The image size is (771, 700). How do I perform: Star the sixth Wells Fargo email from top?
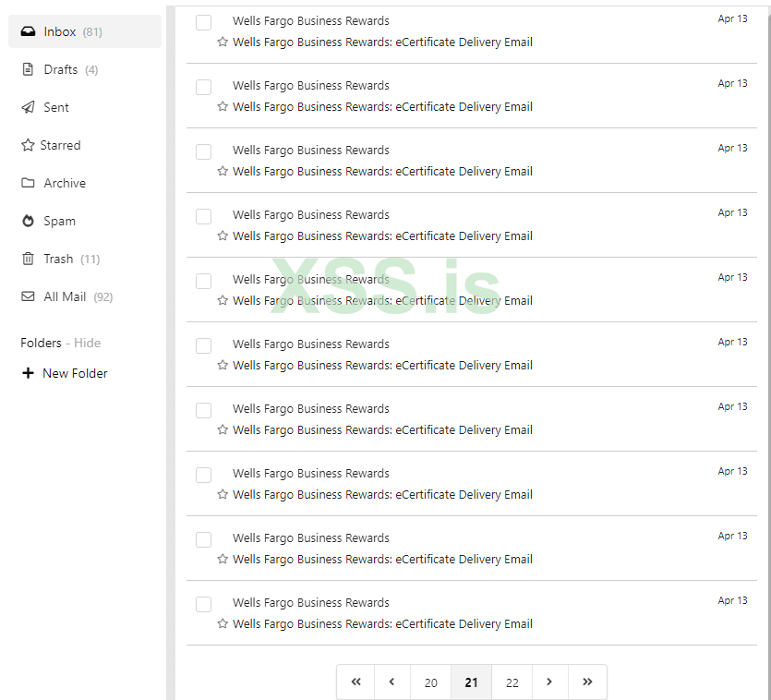pyautogui.click(x=223, y=365)
